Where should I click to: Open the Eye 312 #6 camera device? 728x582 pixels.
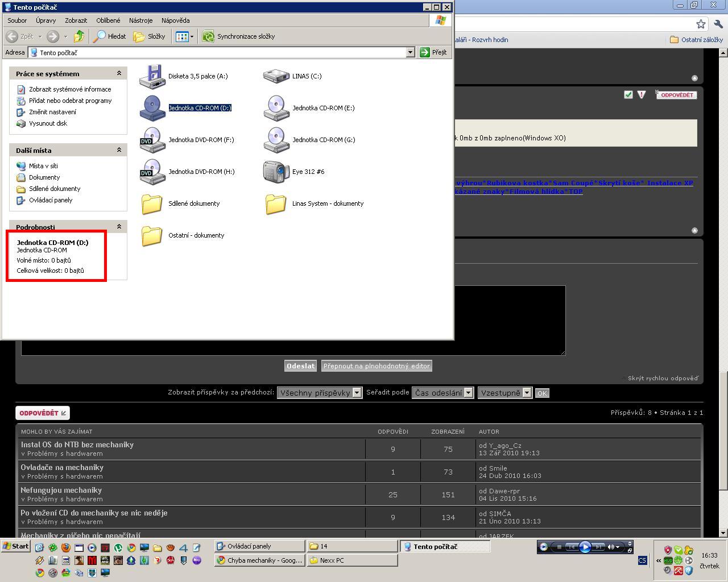coord(276,172)
